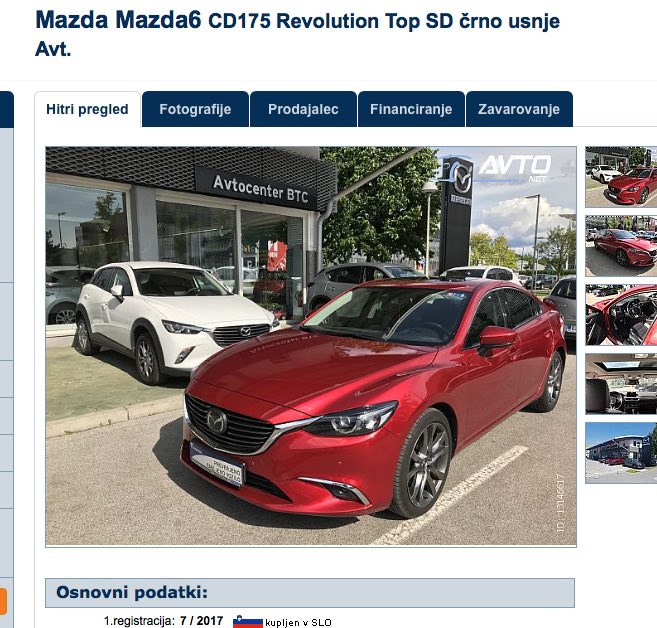Click the orange button at left edge
The height and width of the screenshot is (628, 657).
pos(3,601)
